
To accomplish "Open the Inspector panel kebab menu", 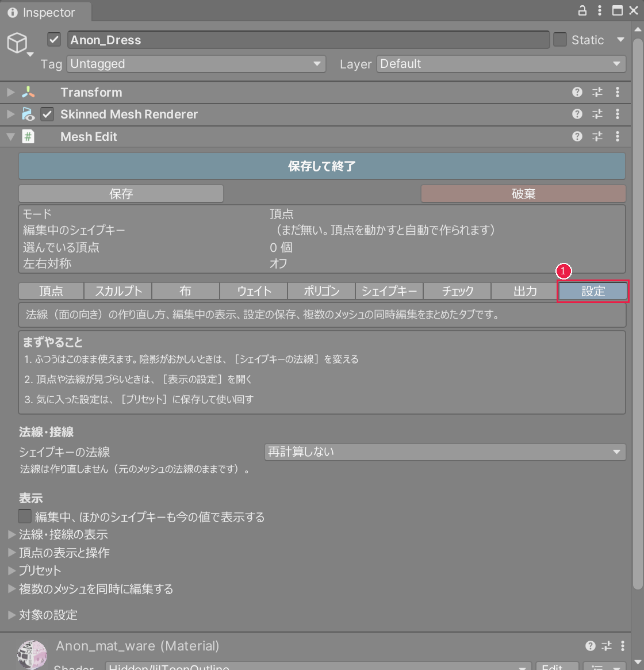I will (x=600, y=11).
